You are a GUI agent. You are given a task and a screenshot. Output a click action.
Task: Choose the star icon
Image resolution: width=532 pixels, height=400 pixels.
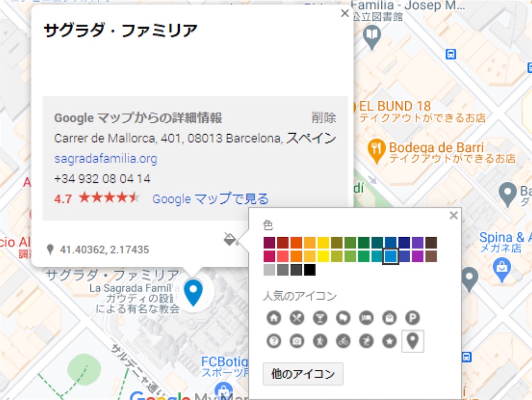point(390,341)
